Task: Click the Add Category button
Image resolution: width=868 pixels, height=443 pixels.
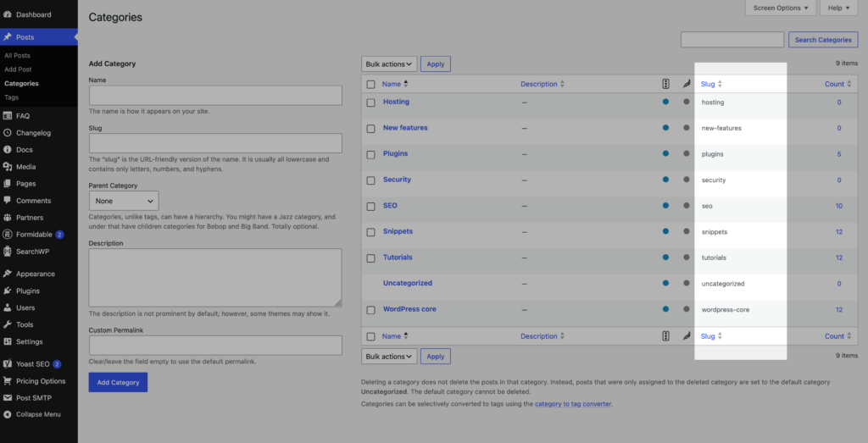Action: [x=118, y=382]
